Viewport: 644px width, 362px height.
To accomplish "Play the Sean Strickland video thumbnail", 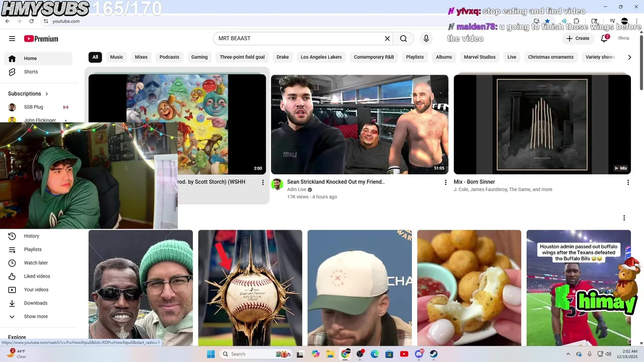I will click(x=360, y=125).
